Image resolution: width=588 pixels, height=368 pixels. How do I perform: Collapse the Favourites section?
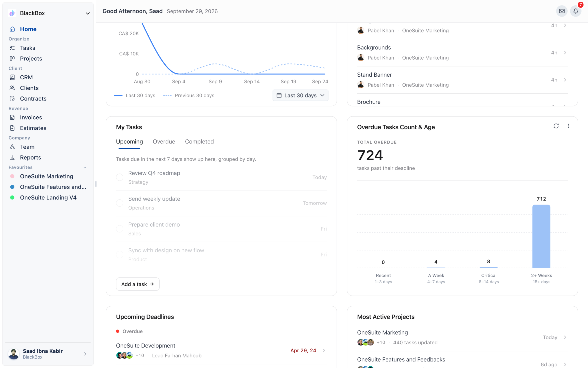85,167
